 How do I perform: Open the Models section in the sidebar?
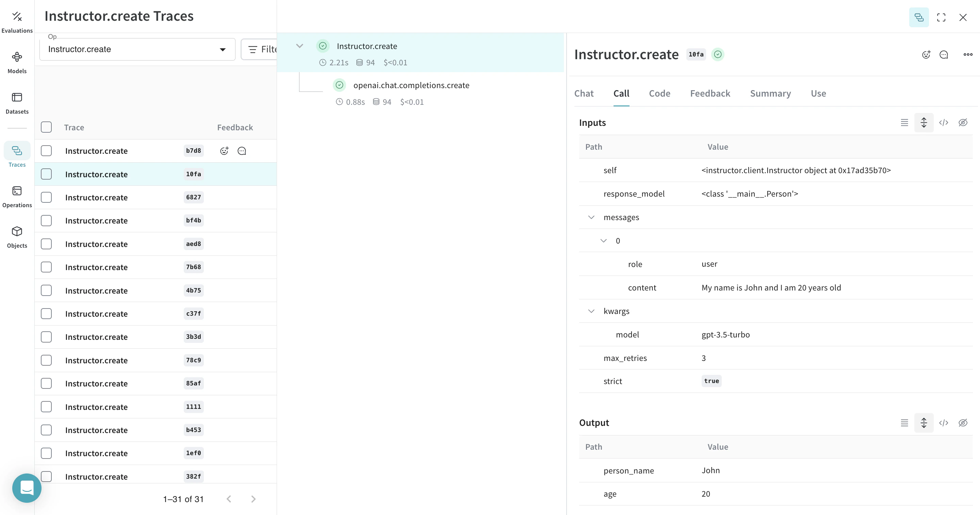coord(17,61)
